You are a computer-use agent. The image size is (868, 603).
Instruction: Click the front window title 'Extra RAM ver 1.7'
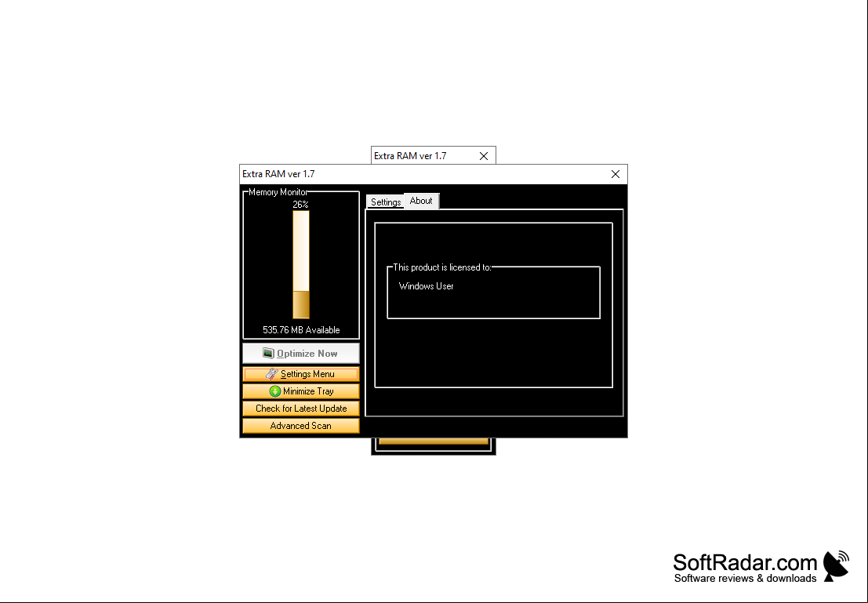coord(278,174)
